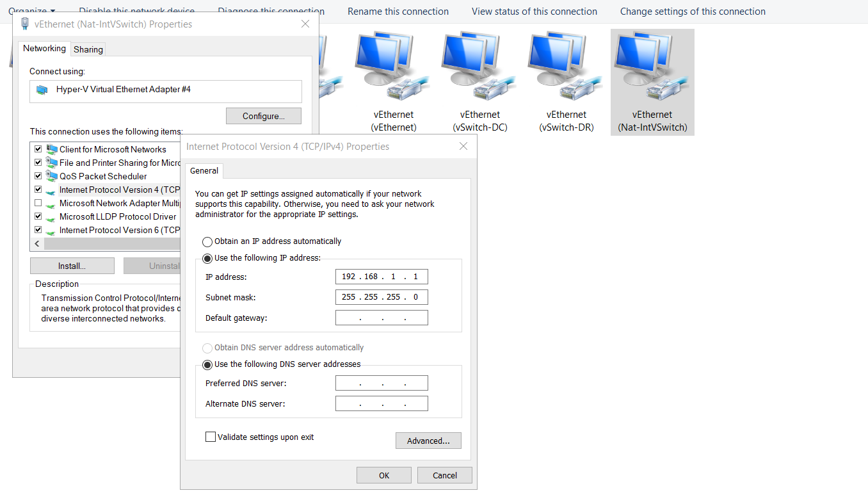Click the IP address field
The height and width of the screenshot is (495, 868).
click(382, 277)
